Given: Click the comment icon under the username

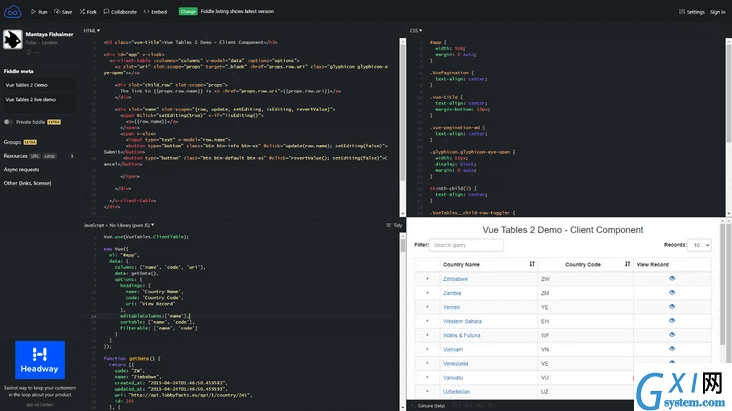Looking at the screenshot, I should [x=29, y=52].
